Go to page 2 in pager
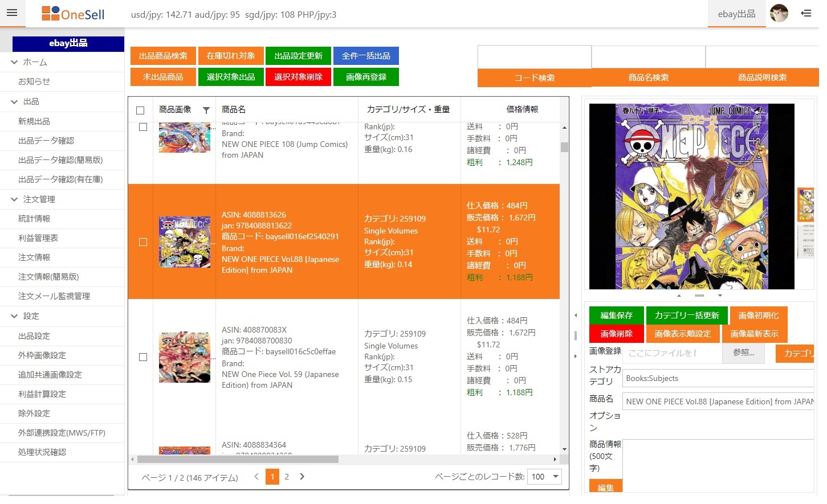The width and height of the screenshot is (827, 504). (x=287, y=477)
